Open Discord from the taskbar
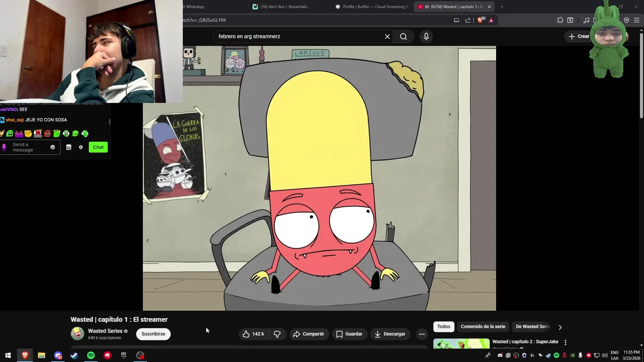This screenshot has height=362, width=644. 58,355
